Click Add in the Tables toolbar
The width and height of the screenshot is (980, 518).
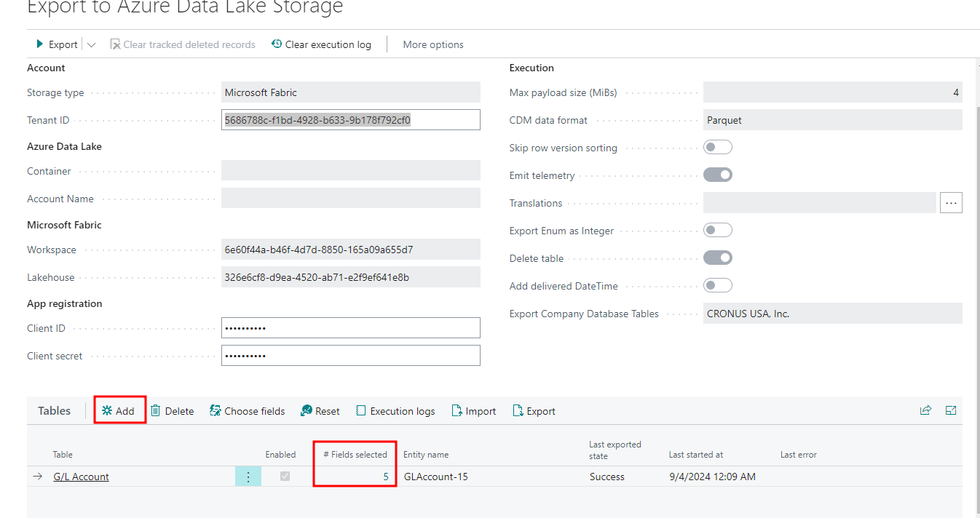(x=119, y=411)
